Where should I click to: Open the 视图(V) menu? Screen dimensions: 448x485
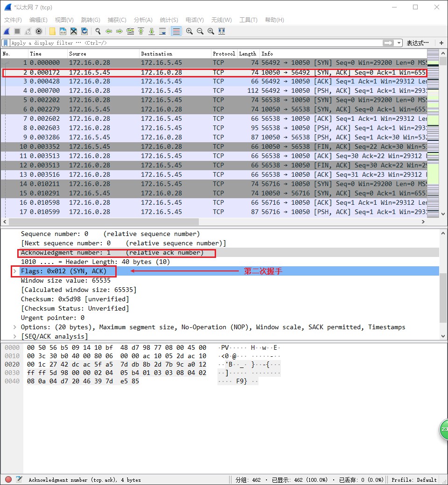64,20
